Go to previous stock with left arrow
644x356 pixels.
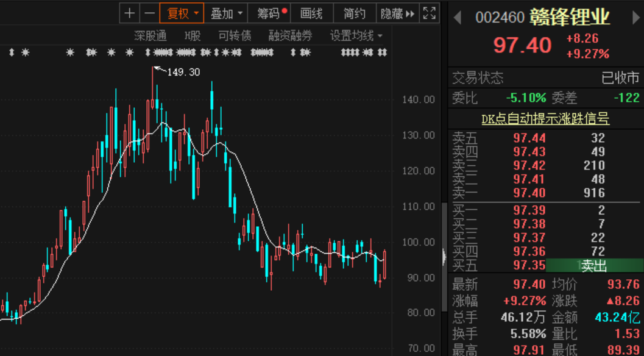[x=458, y=18]
